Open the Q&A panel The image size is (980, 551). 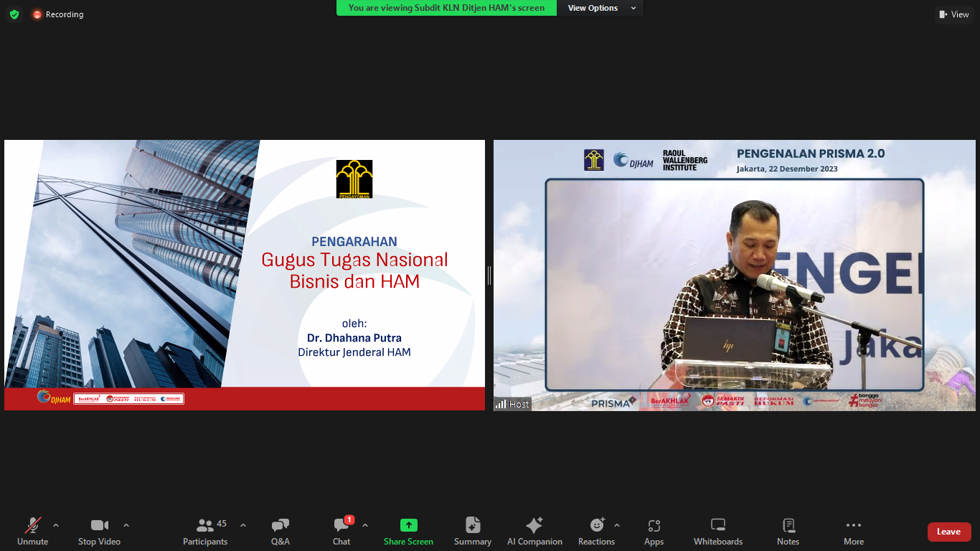click(279, 531)
